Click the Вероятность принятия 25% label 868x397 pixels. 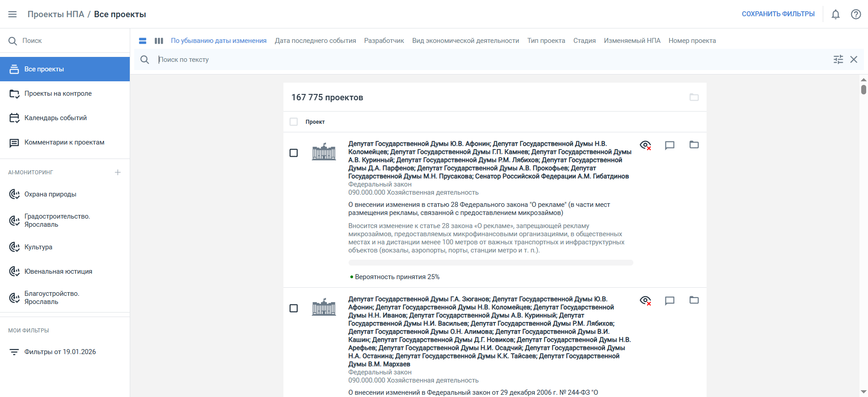pos(397,277)
